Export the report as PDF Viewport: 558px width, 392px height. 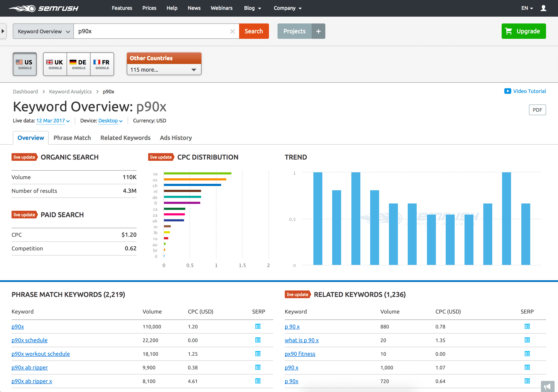[537, 110]
